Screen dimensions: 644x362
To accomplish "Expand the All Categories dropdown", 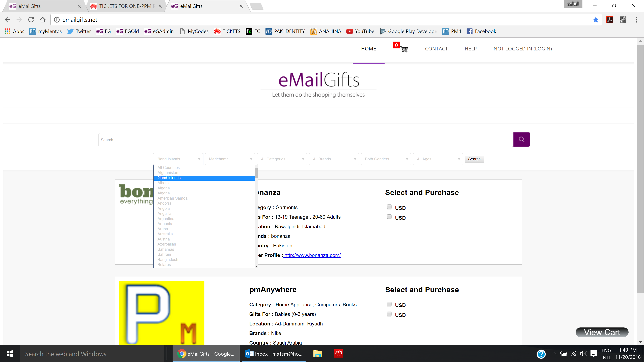I will [x=282, y=159].
